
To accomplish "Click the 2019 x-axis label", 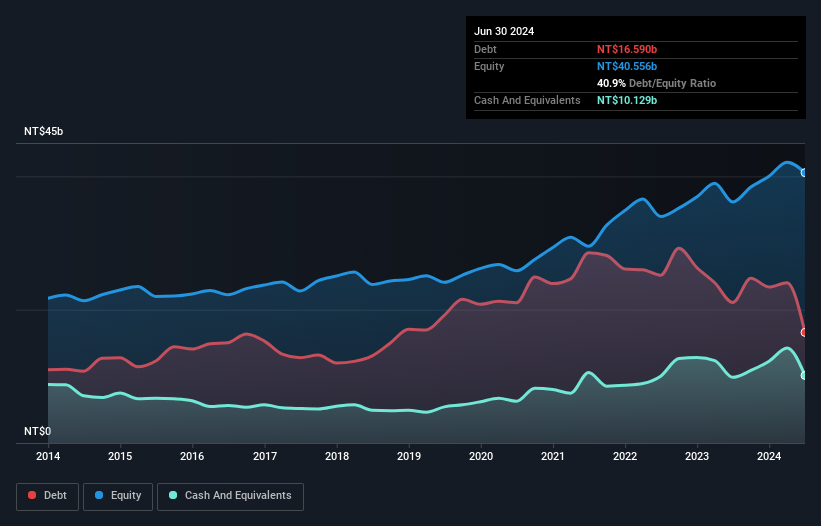I will (x=409, y=456).
